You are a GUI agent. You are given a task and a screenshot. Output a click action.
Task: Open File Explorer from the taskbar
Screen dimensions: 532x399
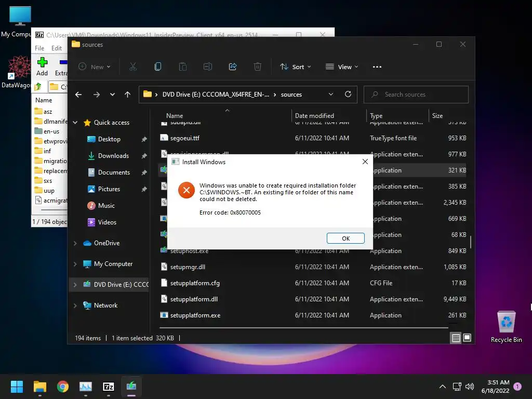click(39, 387)
